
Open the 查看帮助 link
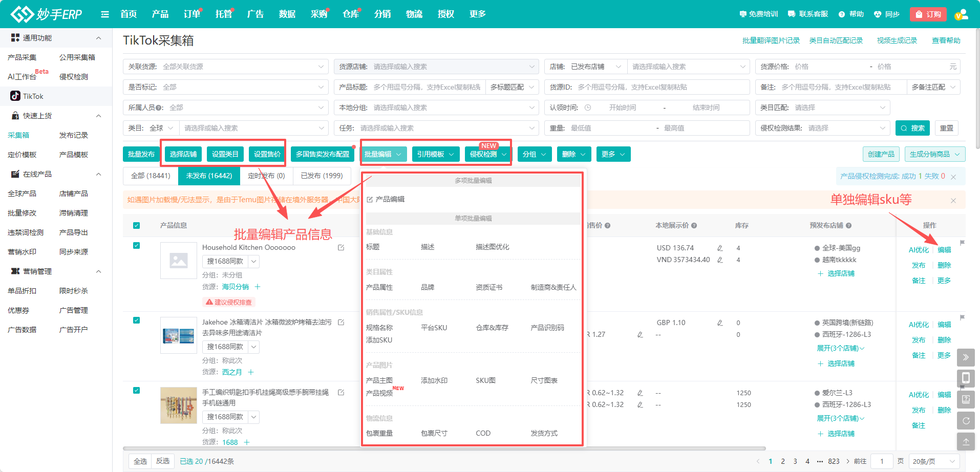(946, 40)
